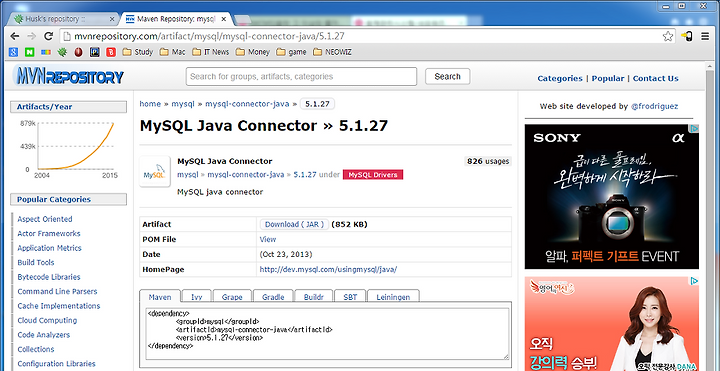720x371 pixels.
Task: Click the 5.1.27 version link under the title
Action: point(305,174)
